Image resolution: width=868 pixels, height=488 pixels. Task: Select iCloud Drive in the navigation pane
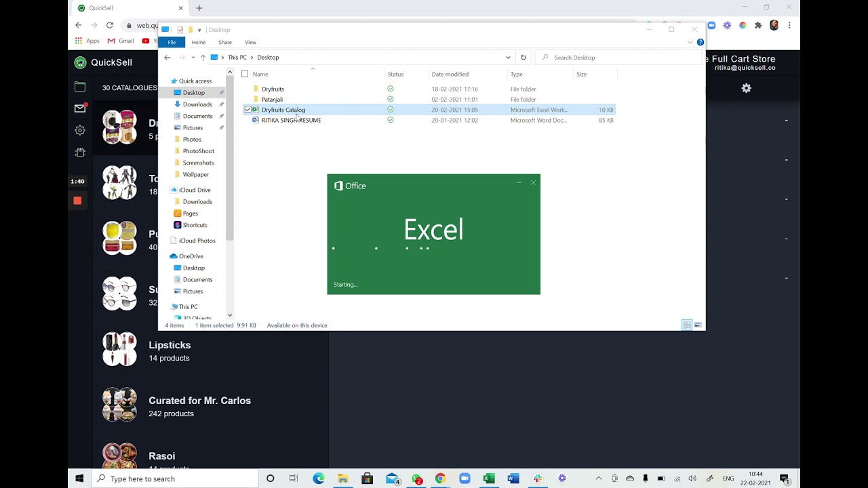point(195,190)
